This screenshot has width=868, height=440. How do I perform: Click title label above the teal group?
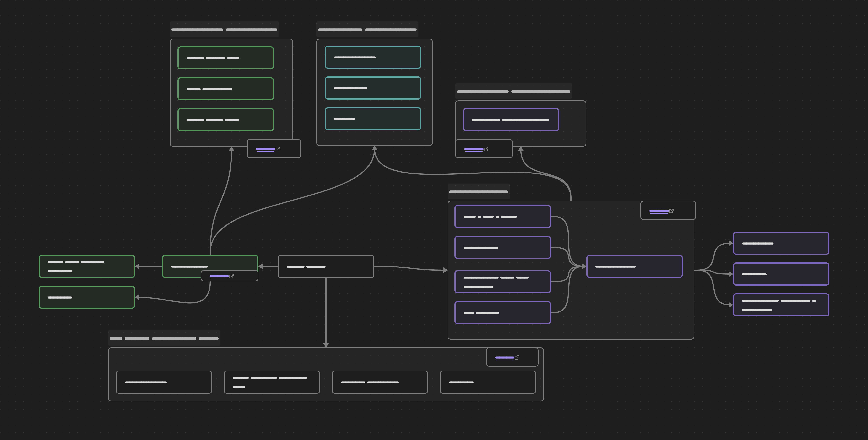[x=367, y=30]
